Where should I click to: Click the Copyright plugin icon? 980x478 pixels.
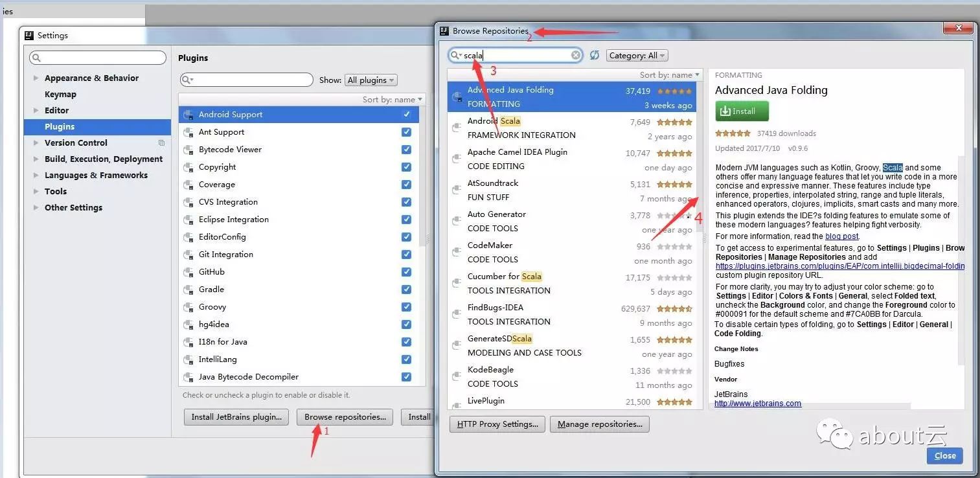pos(188,167)
